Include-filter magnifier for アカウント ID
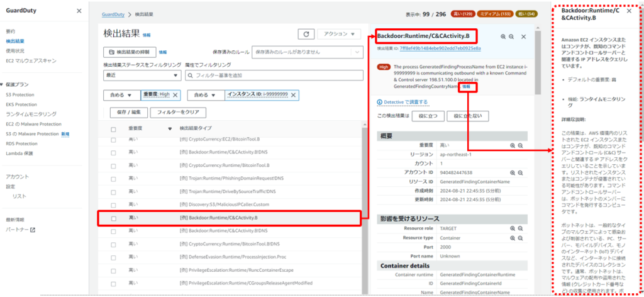This screenshot has width=644, height=297. click(513, 173)
